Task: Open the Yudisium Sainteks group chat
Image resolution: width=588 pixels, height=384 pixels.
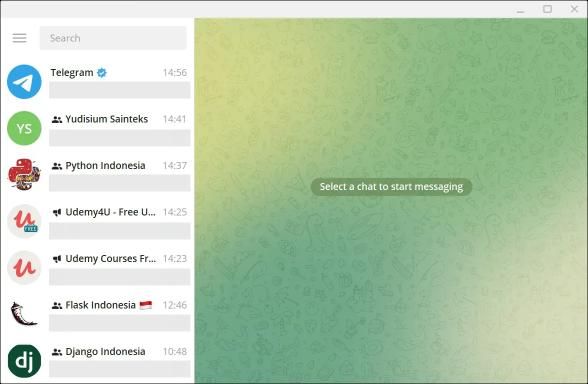Action: click(x=106, y=119)
